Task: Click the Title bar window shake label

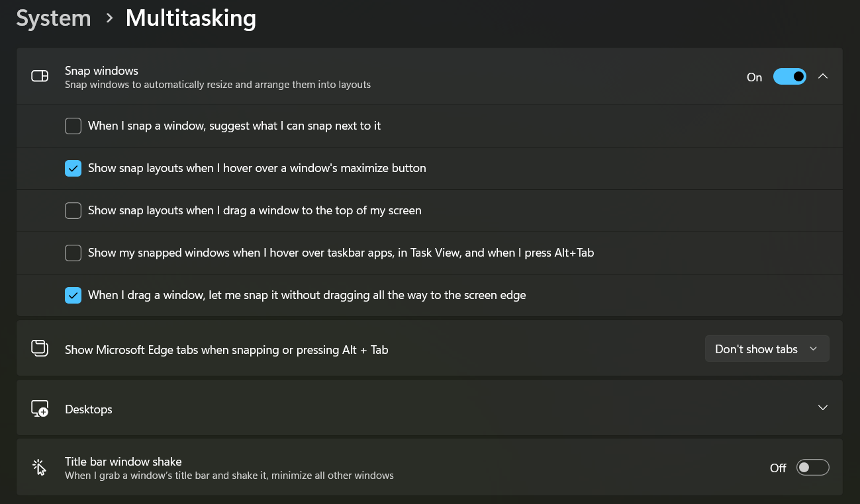Action: [123, 462]
